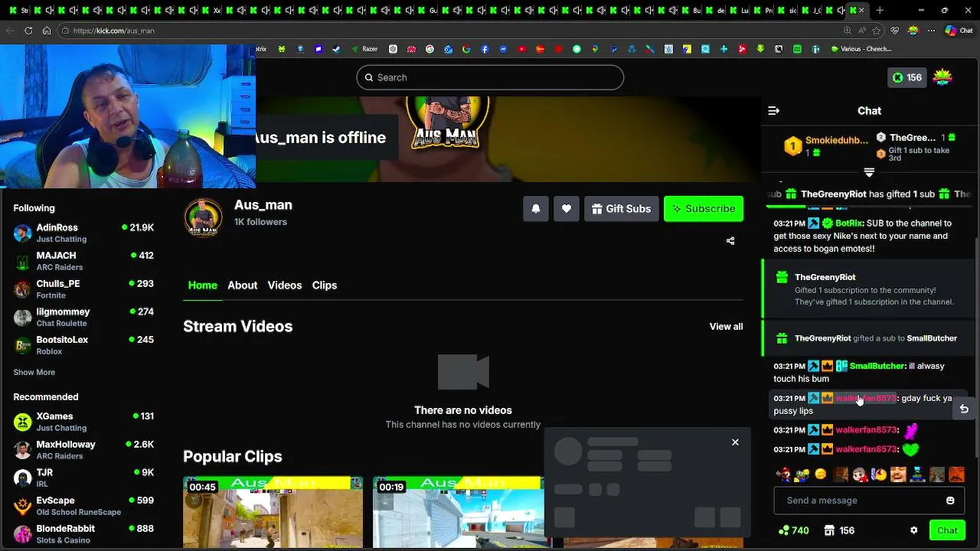
Task: Click View all stream videos link
Action: point(726,327)
